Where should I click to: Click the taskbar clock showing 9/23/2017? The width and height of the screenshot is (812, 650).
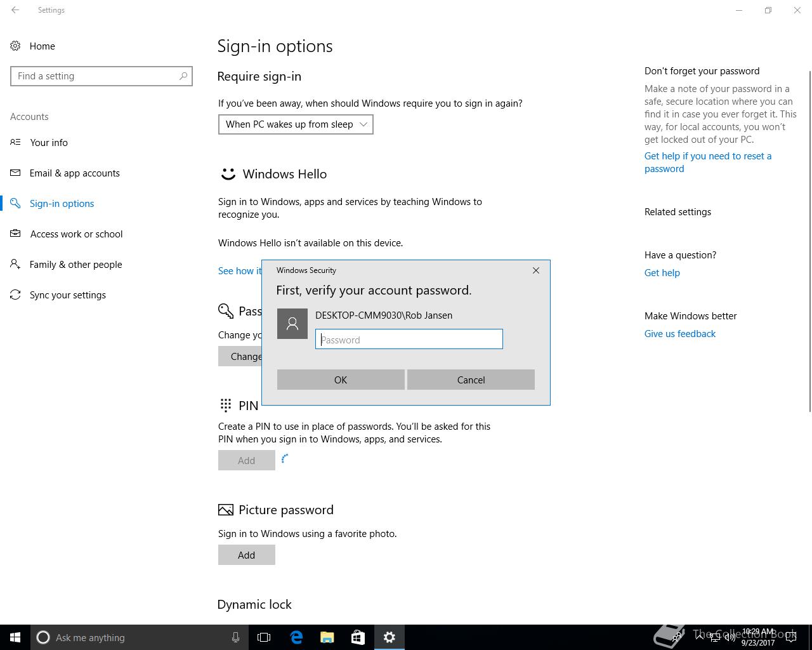point(758,637)
